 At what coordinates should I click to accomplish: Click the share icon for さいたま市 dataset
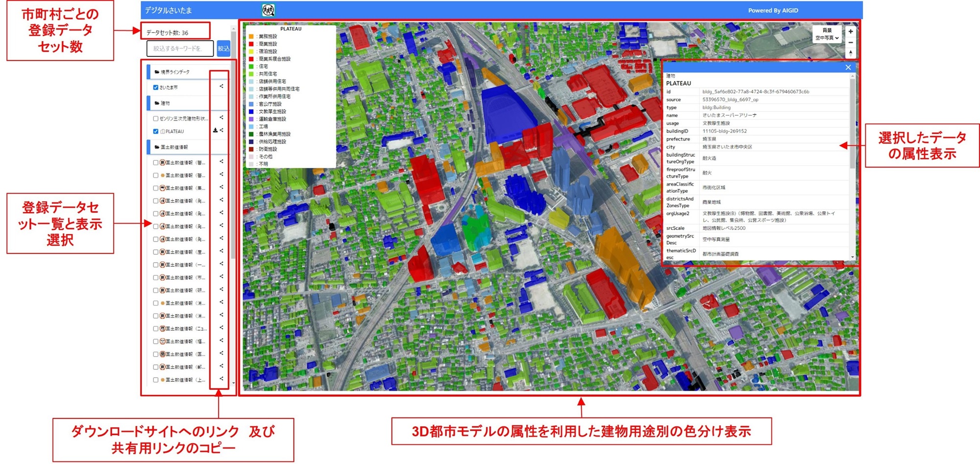coord(221,86)
